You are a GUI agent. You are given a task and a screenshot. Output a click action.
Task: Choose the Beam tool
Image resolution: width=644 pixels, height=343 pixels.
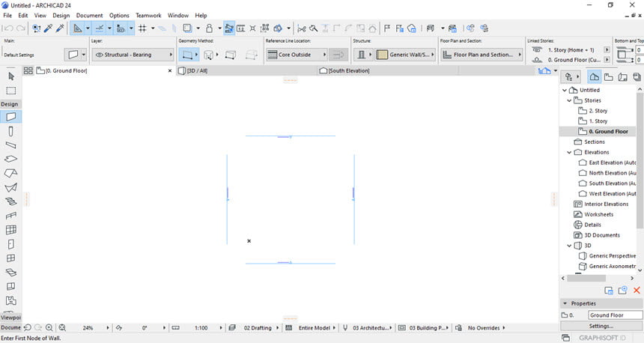point(11,145)
